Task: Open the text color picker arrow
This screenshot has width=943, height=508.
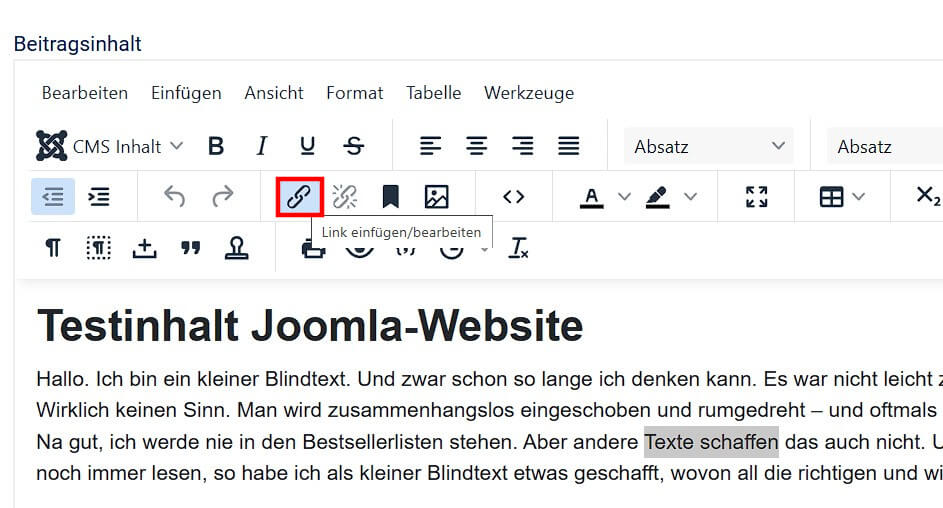Action: pyautogui.click(x=625, y=197)
